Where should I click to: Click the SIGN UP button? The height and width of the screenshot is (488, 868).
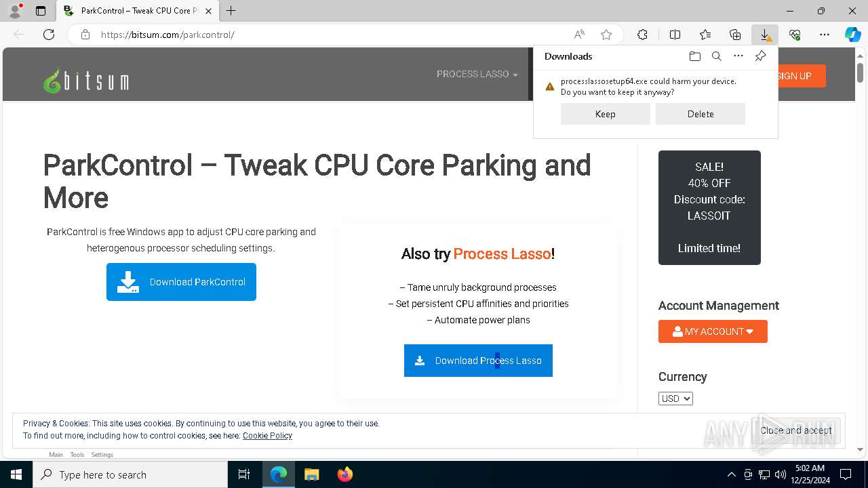click(801, 76)
